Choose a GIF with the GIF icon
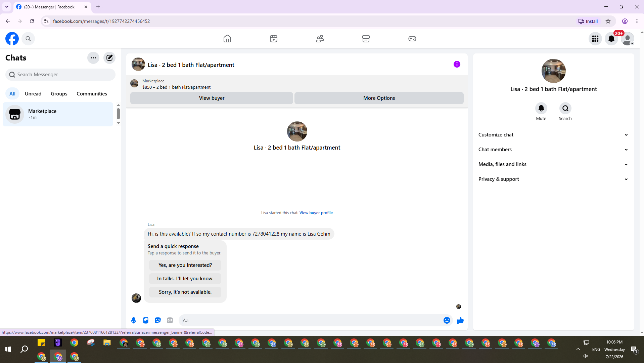This screenshot has width=644, height=363. click(170, 321)
